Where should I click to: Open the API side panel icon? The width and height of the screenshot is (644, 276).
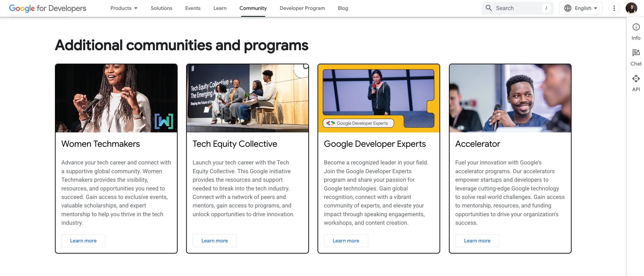636,79
